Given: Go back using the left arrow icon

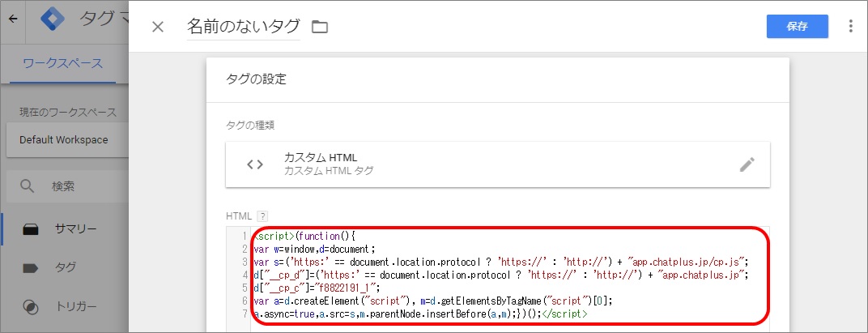Looking at the screenshot, I should (x=13, y=19).
